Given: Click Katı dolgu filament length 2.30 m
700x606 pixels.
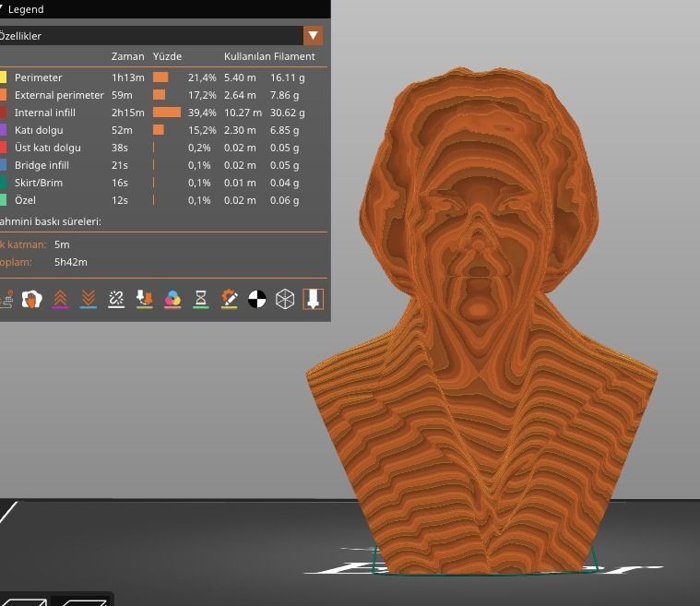Looking at the screenshot, I should (x=240, y=130).
